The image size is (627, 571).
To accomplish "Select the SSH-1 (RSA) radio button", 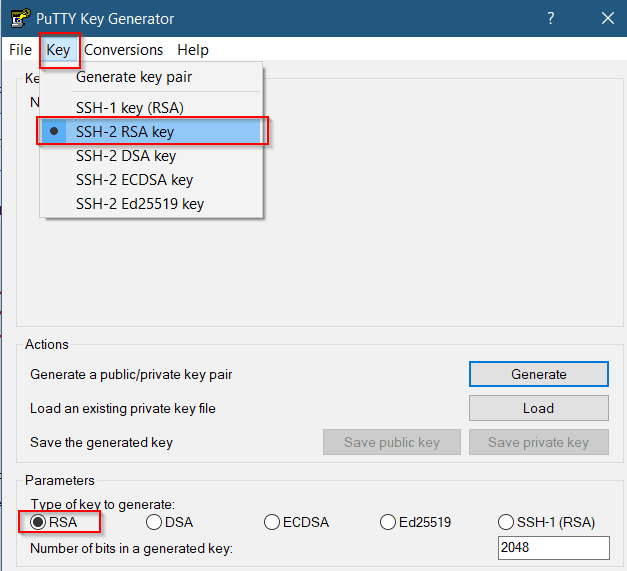I will pos(547,522).
